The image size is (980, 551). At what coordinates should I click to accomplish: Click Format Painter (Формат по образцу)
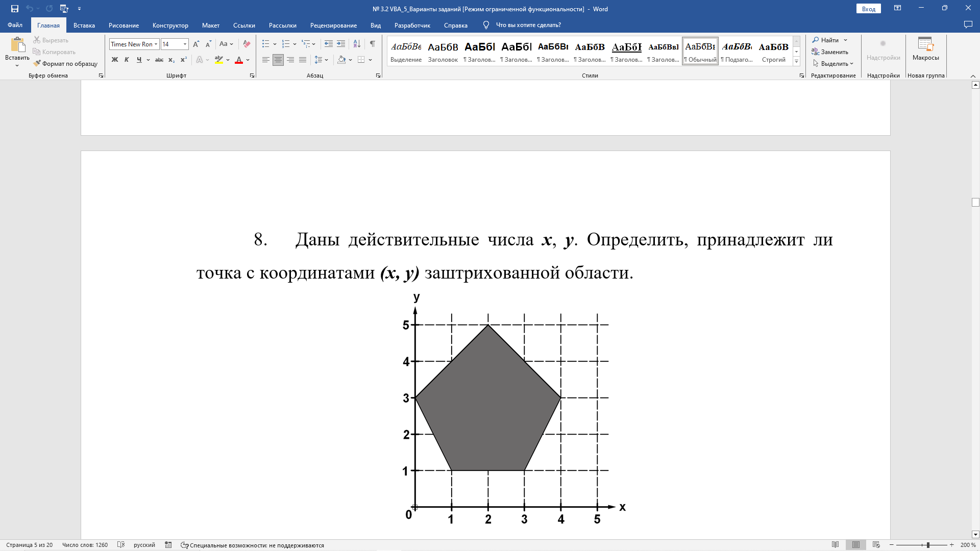(65, 64)
